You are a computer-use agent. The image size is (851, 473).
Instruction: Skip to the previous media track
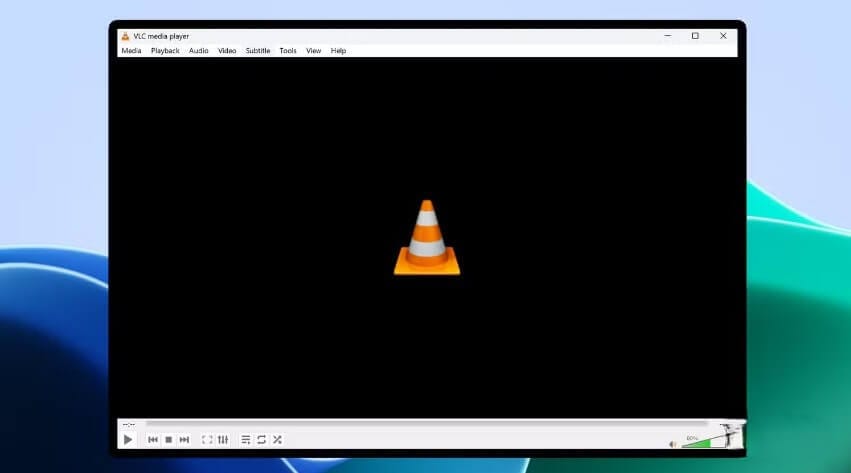153,439
